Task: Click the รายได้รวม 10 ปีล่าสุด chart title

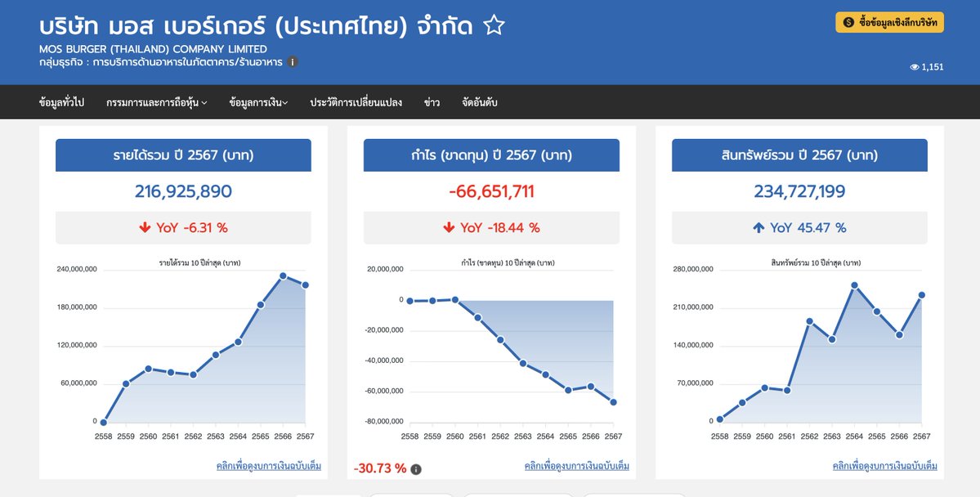Action: coord(200,263)
